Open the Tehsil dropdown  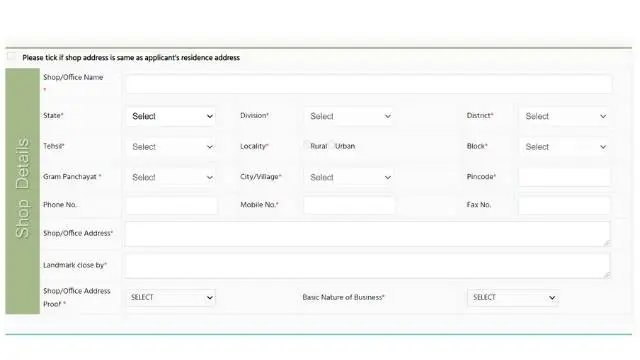[171, 147]
